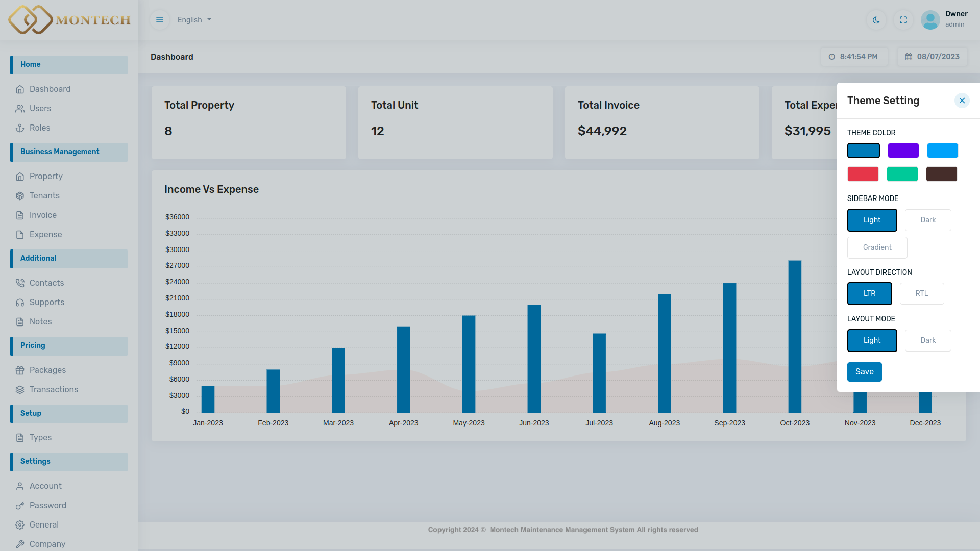The width and height of the screenshot is (980, 551).
Task: Click the calendar icon beside the date
Action: (909, 57)
